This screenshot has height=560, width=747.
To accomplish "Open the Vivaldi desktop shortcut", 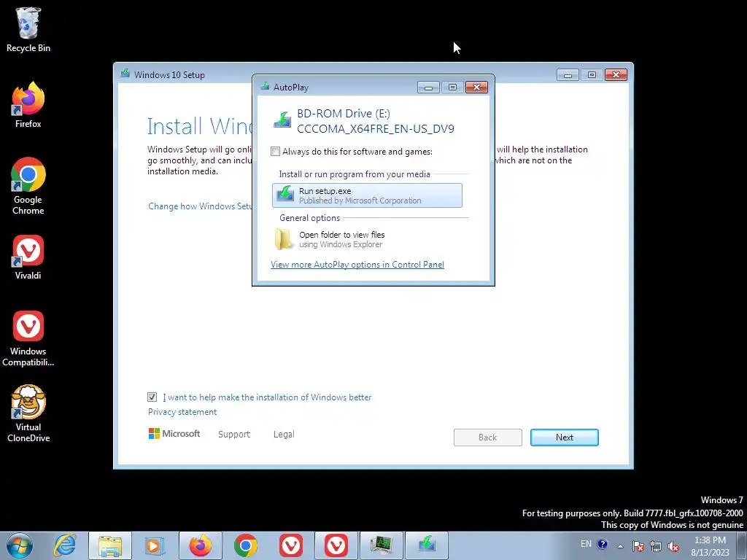I will pyautogui.click(x=28, y=257).
